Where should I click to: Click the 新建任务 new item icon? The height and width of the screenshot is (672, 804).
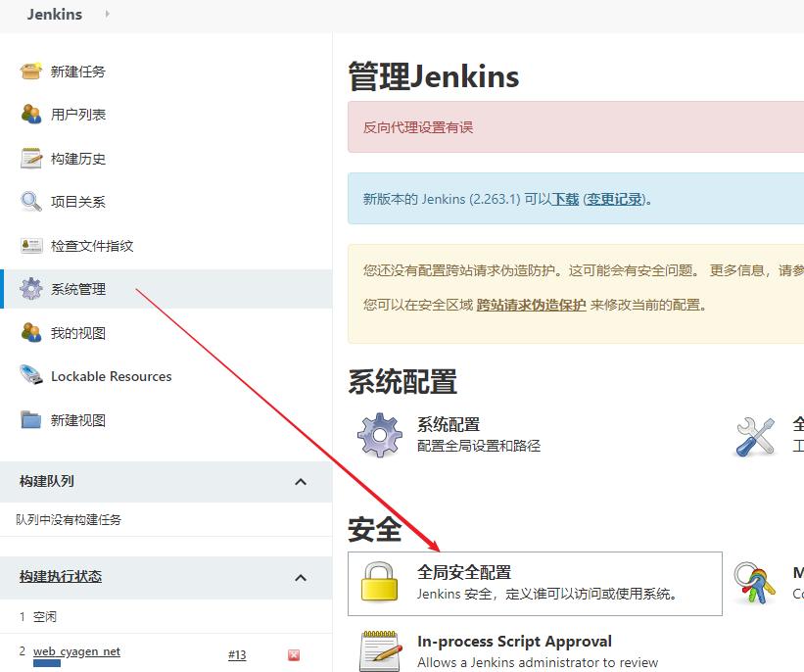pyautogui.click(x=31, y=72)
